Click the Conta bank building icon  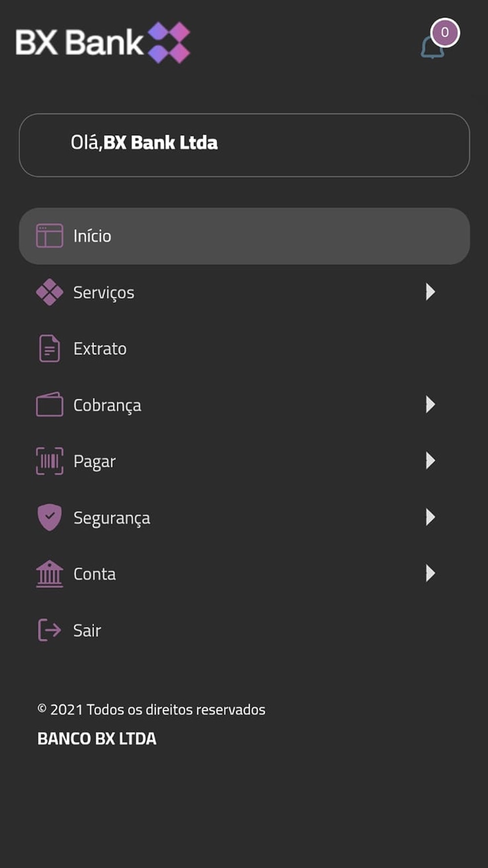[49, 574]
